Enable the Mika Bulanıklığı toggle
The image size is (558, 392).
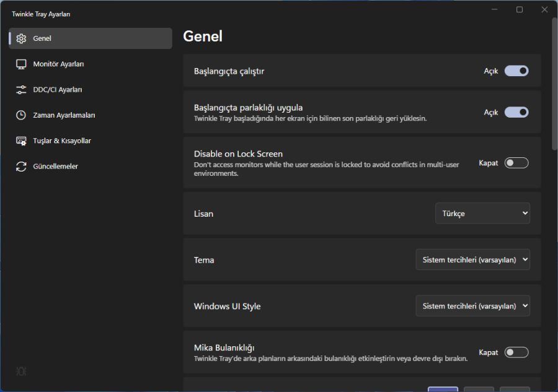tap(516, 352)
